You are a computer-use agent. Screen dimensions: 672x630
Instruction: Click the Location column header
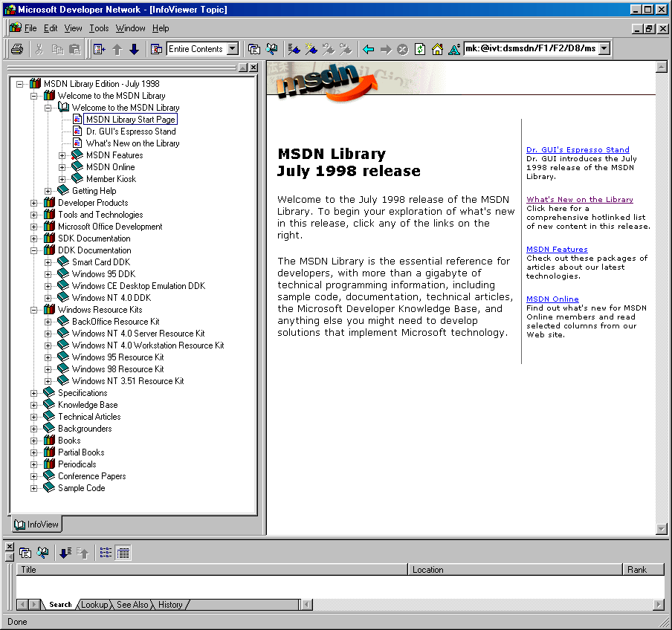tap(514, 570)
